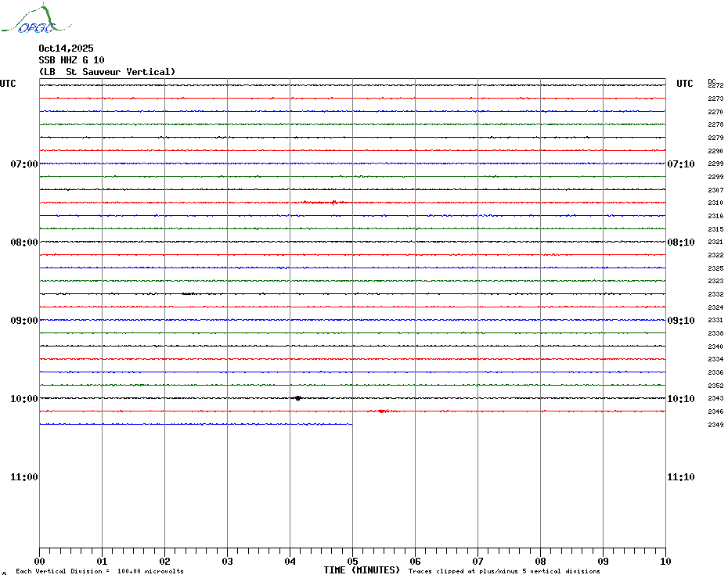Select the 11:00 label on left axis

click(x=24, y=477)
